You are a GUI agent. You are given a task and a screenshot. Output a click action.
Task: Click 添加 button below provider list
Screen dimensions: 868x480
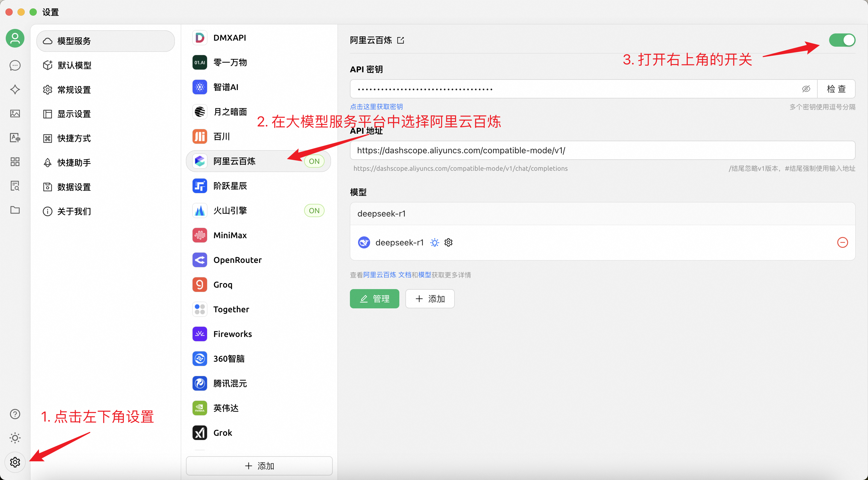pos(259,466)
